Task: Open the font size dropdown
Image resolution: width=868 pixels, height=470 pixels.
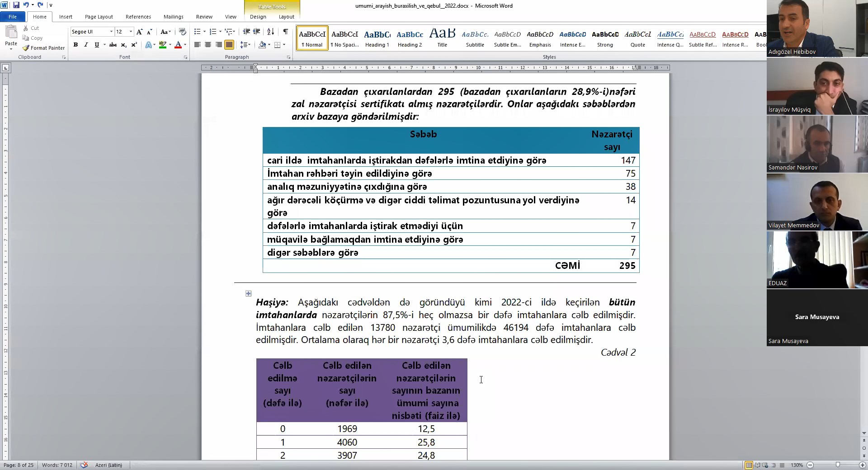Action: (131, 32)
